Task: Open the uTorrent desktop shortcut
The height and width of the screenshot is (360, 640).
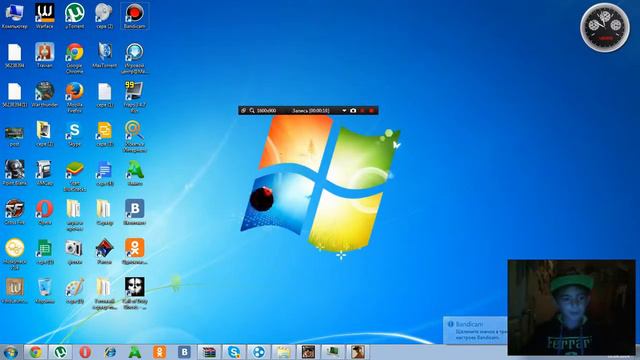Action: 75,16
